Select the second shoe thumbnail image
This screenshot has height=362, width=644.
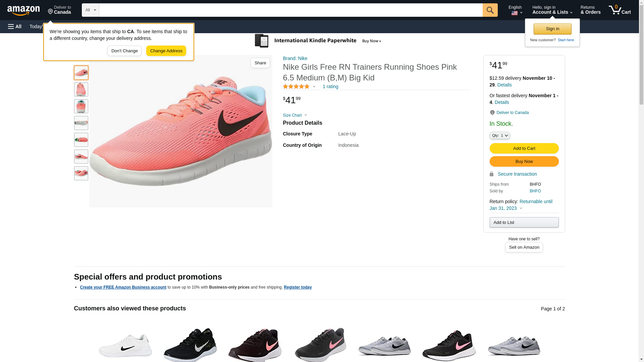pyautogui.click(x=81, y=89)
